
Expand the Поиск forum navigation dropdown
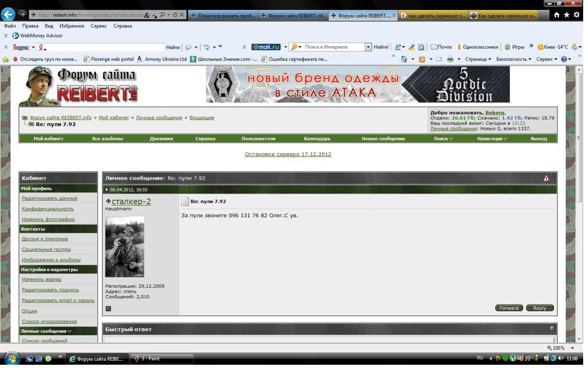coord(443,139)
